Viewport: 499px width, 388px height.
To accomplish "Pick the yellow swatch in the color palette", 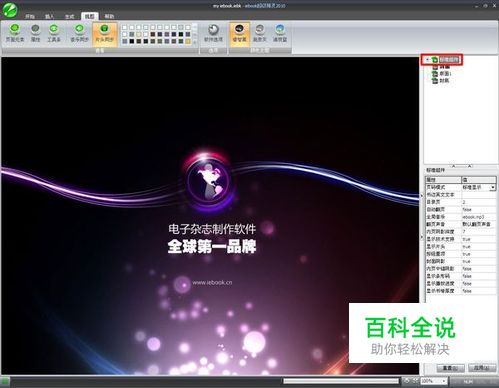I will (x=188, y=41).
